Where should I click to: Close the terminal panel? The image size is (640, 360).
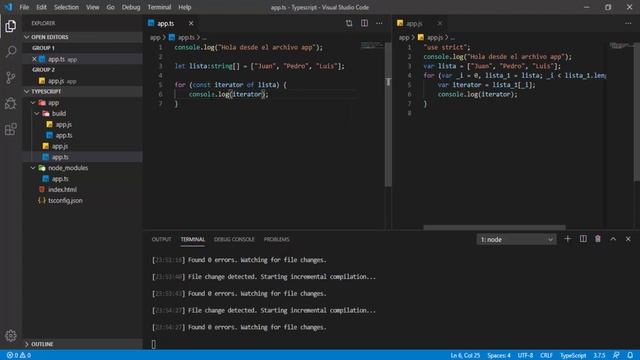tap(628, 239)
